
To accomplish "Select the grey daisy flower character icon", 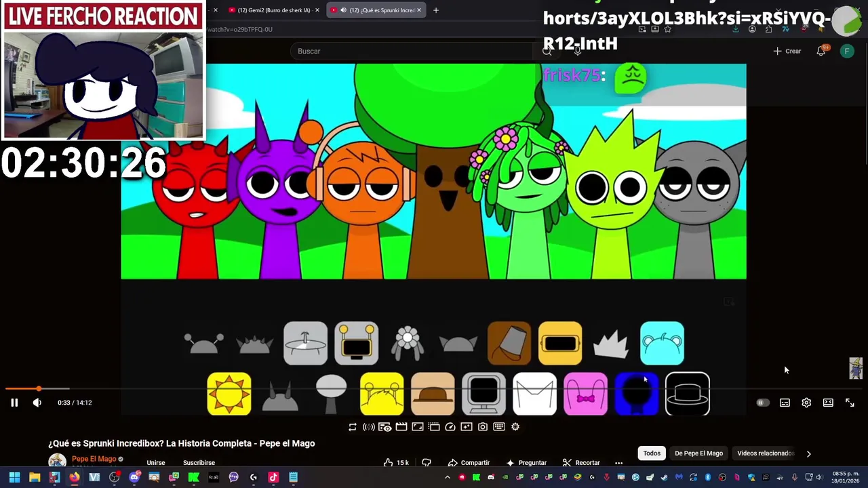I will pos(408,343).
